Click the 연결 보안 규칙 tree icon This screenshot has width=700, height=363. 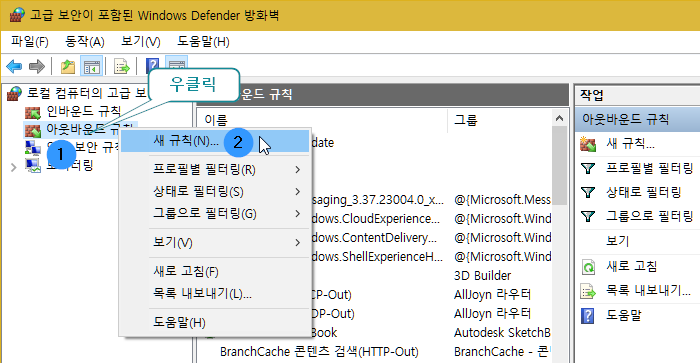point(33,148)
